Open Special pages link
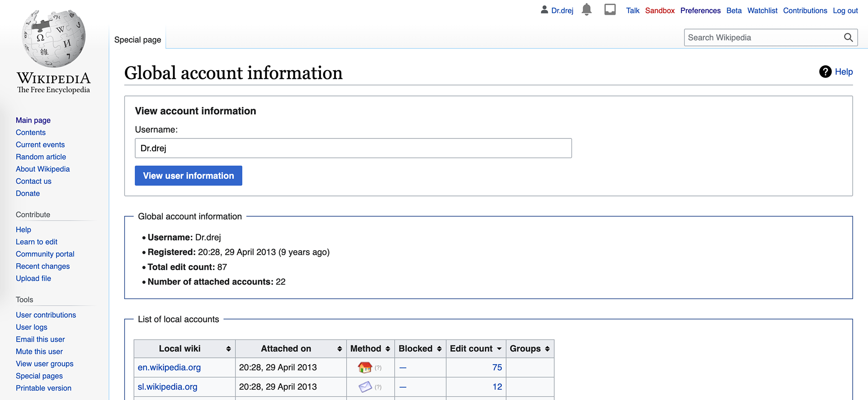Screen dimensions: 868x400 (x=39, y=376)
